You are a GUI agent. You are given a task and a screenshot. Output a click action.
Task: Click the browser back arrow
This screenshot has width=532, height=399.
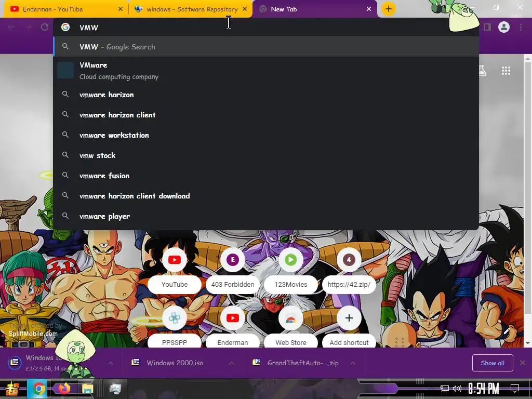(11, 27)
